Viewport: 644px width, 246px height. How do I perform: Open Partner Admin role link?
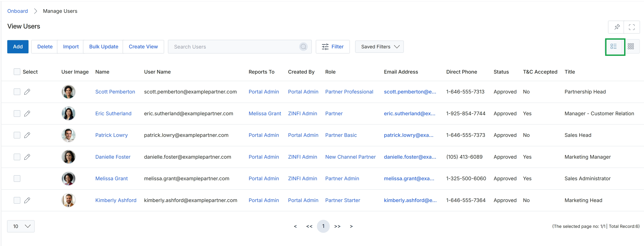pyautogui.click(x=342, y=179)
